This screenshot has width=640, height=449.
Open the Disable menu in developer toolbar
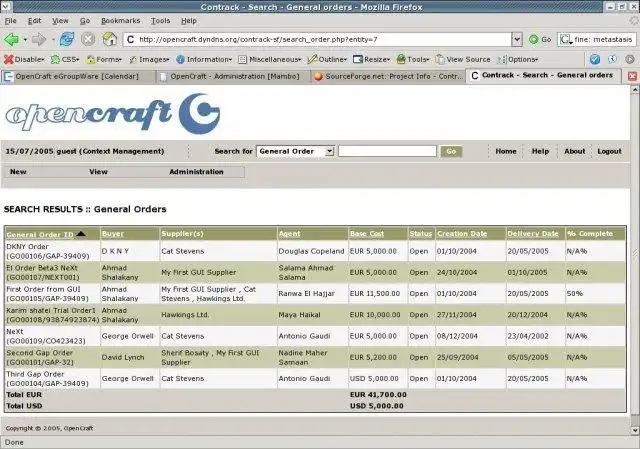point(24,60)
